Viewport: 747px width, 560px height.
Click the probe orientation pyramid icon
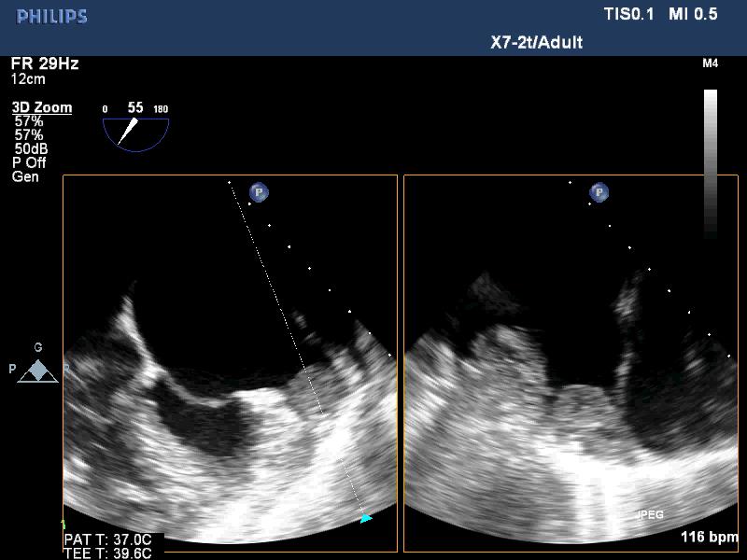(38, 371)
